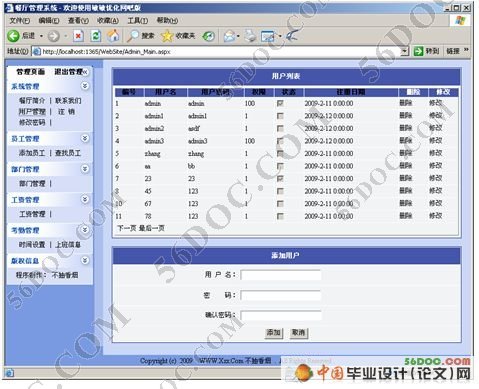
Task: Click the Mail envelope icon
Action: tap(229, 36)
